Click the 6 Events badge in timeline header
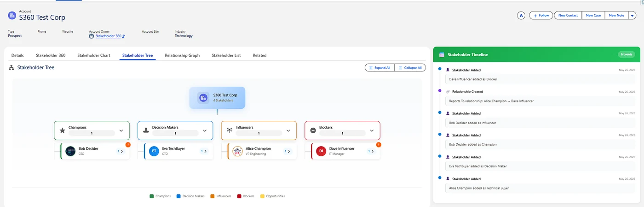644x207 pixels. 627,54
